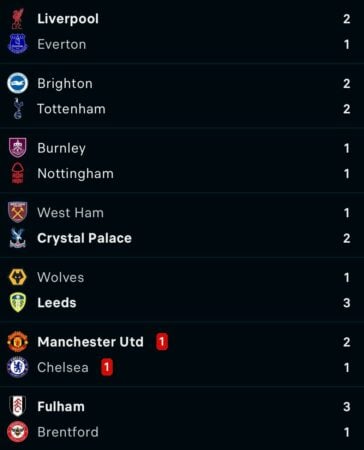
Task: Click the Brentford bee badge
Action: [x=18, y=432]
